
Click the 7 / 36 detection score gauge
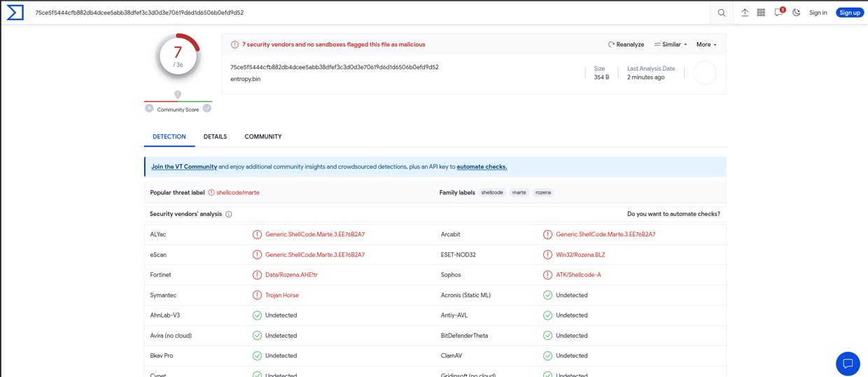point(178,56)
